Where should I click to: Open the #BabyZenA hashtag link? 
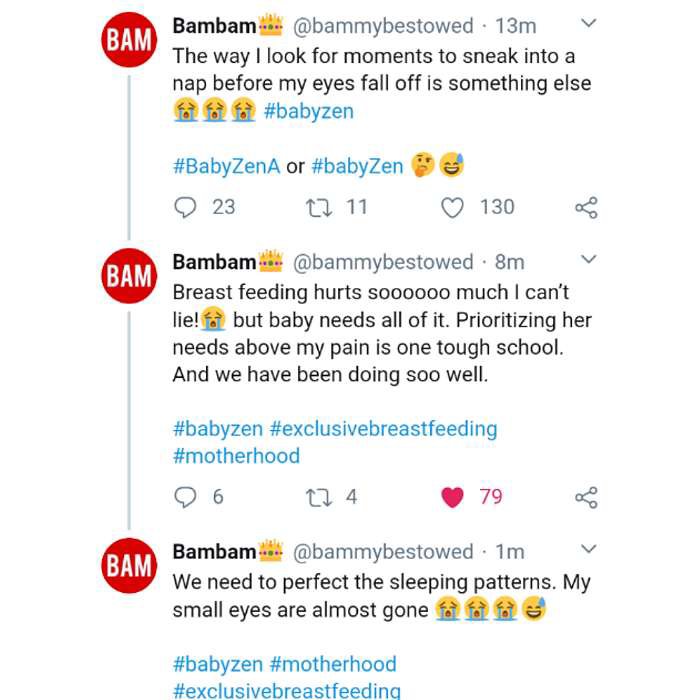coord(226,166)
